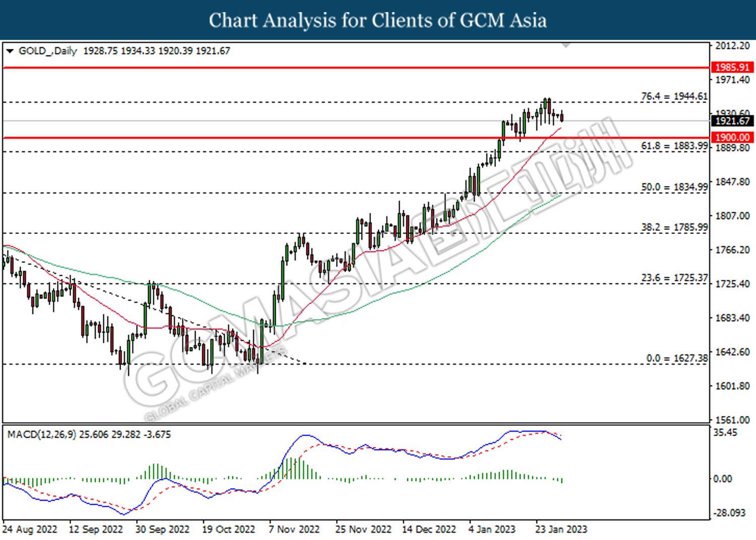
Task: Click the red 1985.91 price label
Action: click(x=732, y=67)
